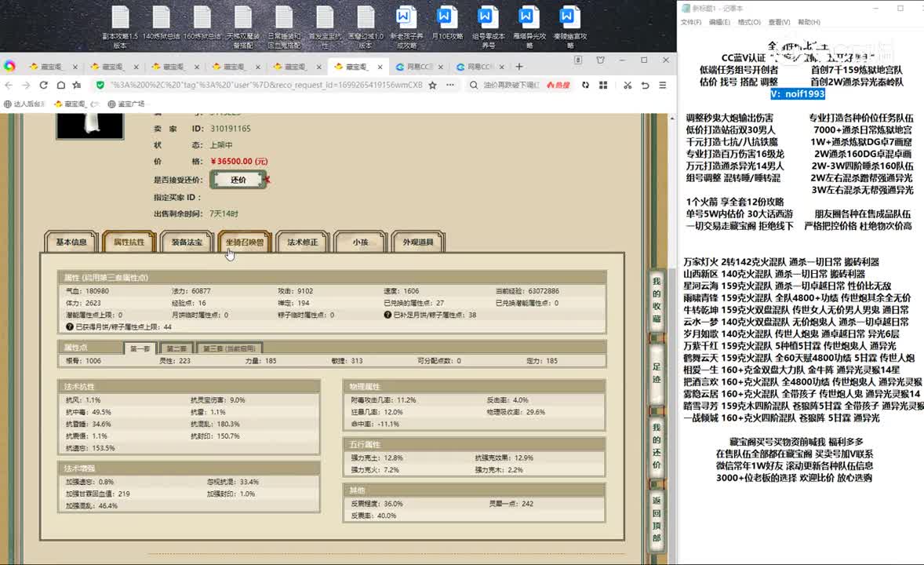
Task: Click the colorful browser logo icon
Action: 9,66
